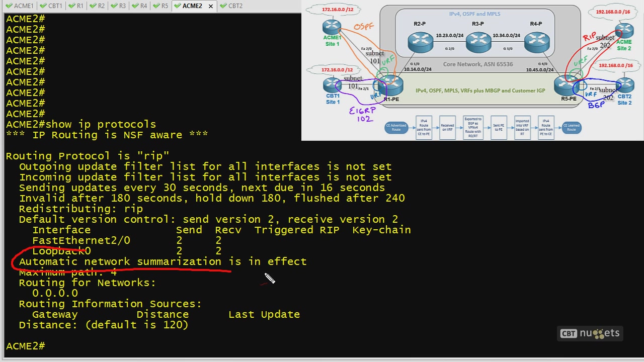The width and height of the screenshot is (644, 362).
Task: Click the 'Core Network, ASN 65536' label
Action: (x=477, y=64)
